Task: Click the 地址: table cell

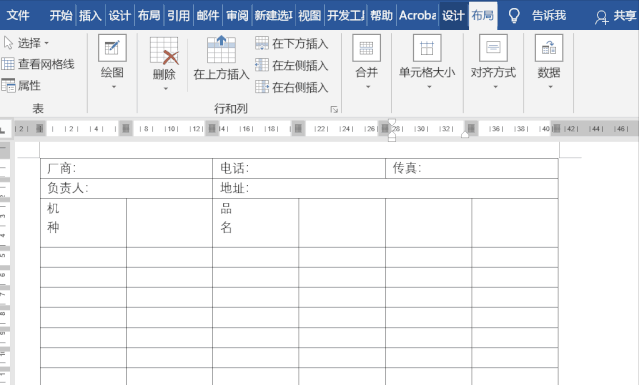Action: click(385, 188)
